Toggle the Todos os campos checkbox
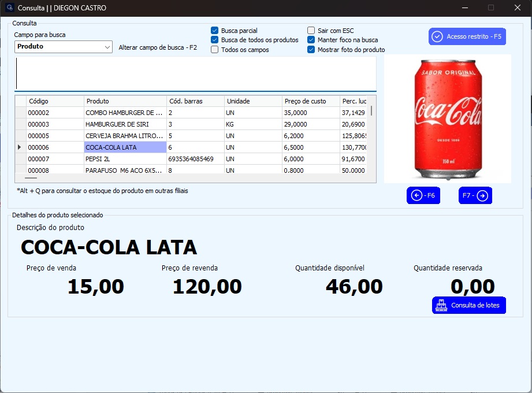Image resolution: width=532 pixels, height=393 pixels. (x=215, y=50)
